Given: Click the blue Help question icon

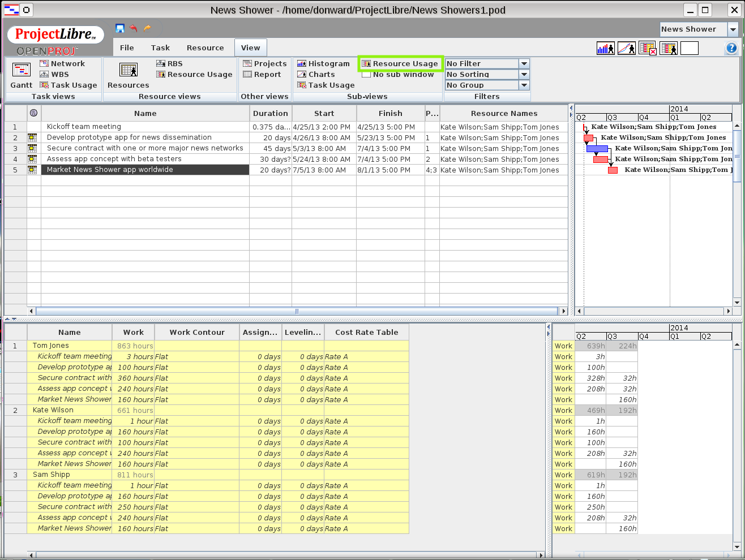Looking at the screenshot, I should tap(731, 49).
